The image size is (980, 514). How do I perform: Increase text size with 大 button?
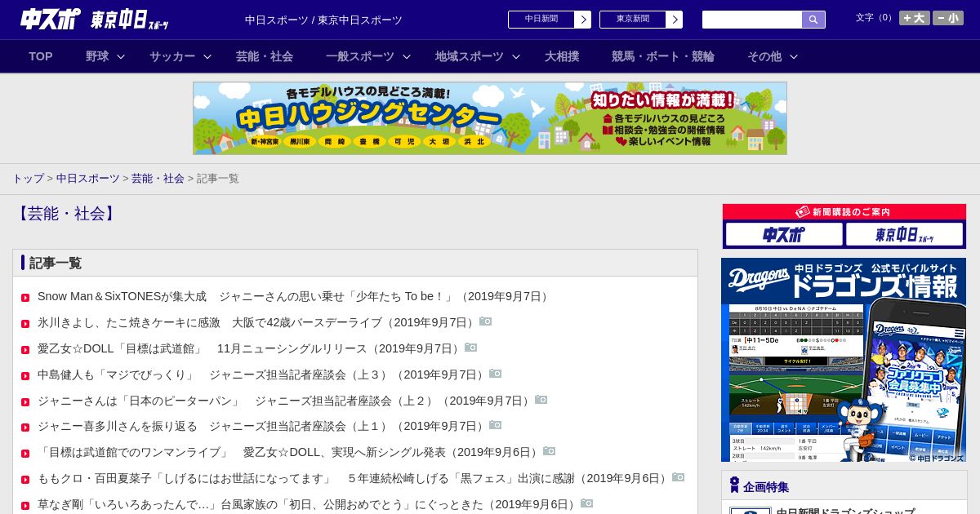click(x=915, y=18)
